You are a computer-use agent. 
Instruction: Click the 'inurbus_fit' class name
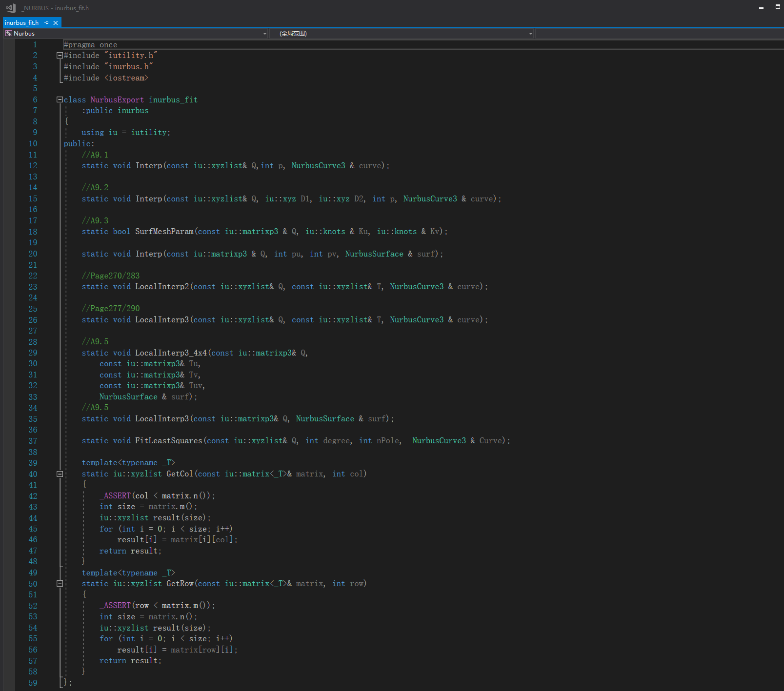tap(173, 100)
